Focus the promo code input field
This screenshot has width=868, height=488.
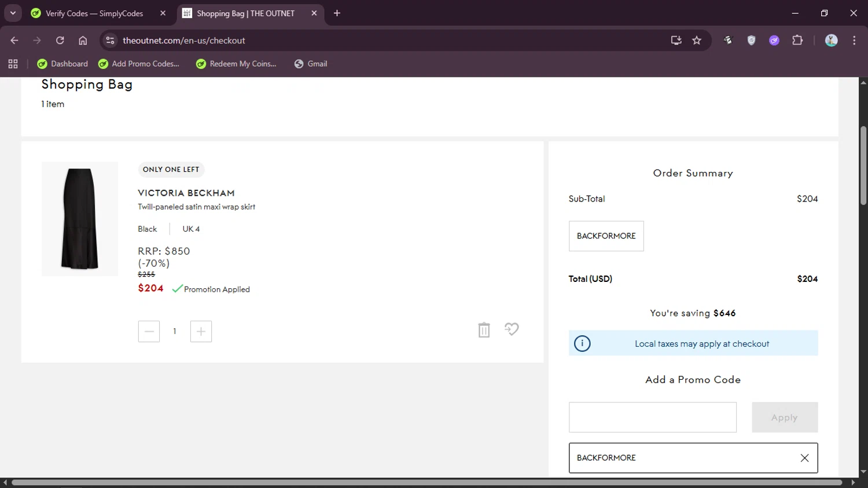coord(653,417)
